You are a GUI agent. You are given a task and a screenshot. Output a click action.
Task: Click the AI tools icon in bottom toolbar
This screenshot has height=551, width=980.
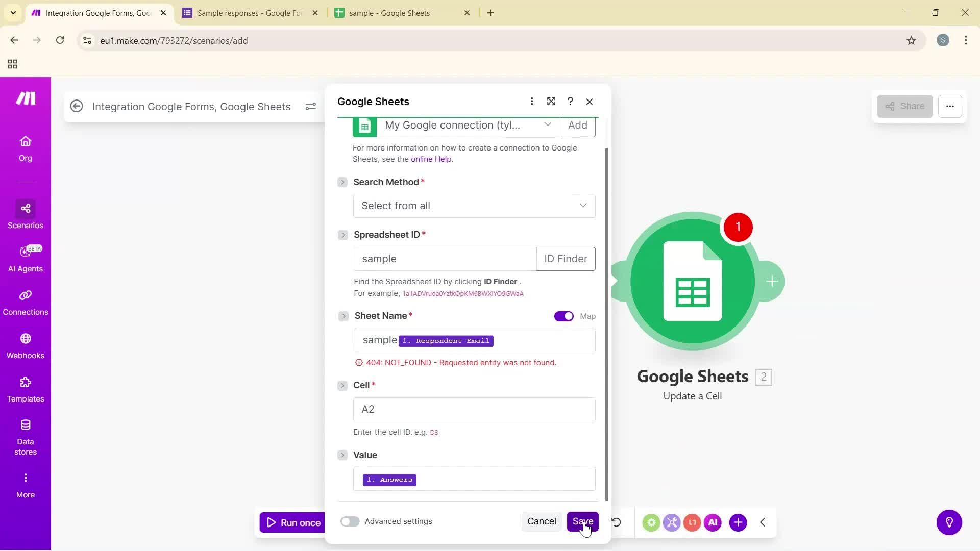713,522
